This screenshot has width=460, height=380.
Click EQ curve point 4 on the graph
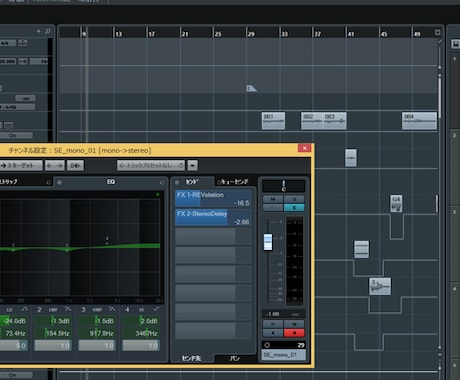[107, 243]
